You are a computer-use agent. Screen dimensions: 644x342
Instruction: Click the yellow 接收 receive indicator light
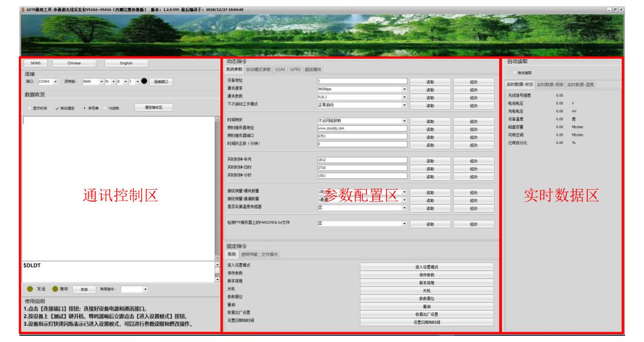pos(54,289)
